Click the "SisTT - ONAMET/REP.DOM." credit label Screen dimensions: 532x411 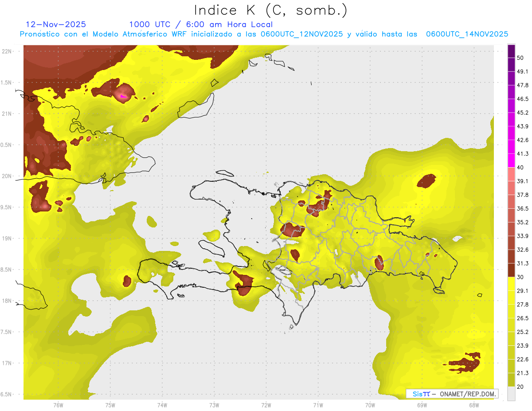(x=452, y=394)
